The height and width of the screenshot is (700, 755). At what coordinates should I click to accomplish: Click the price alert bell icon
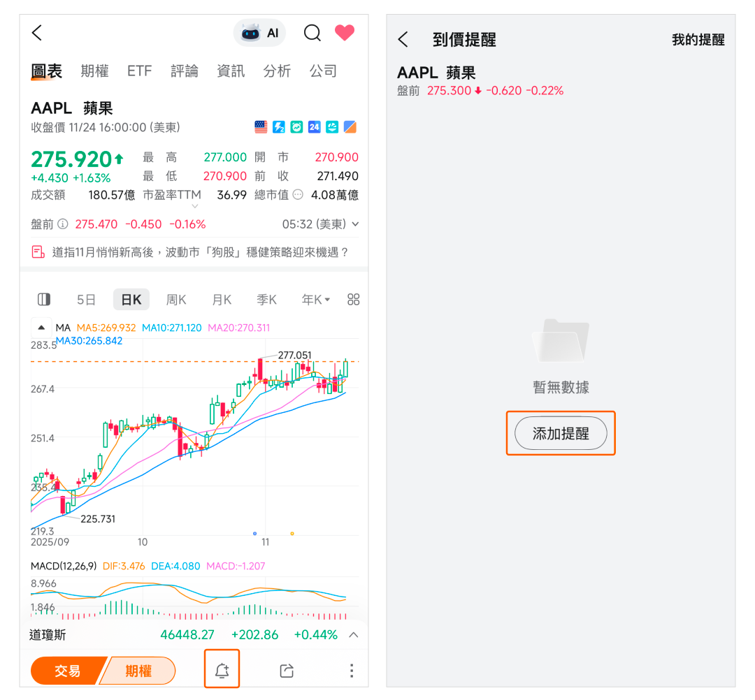pos(222,670)
